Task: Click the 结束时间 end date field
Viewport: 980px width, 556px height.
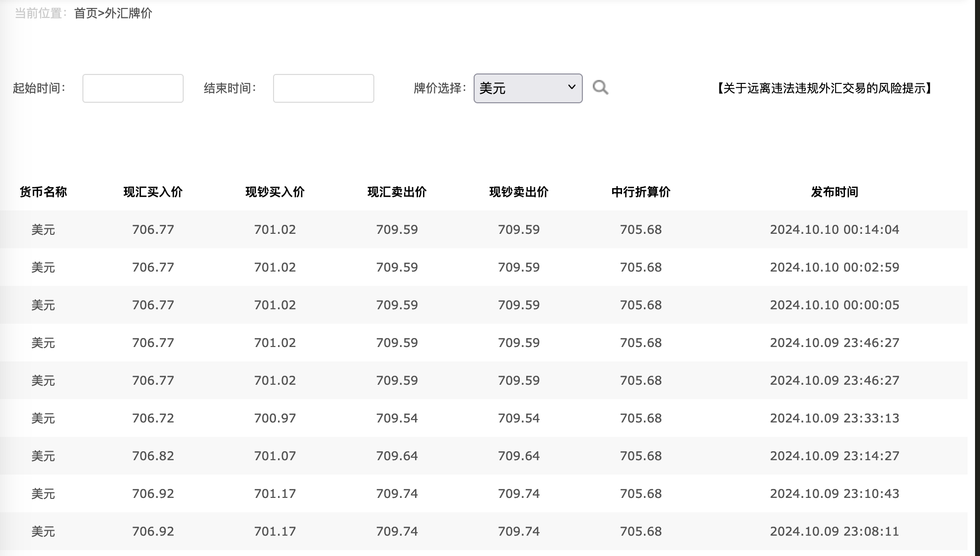Action: 323,88
